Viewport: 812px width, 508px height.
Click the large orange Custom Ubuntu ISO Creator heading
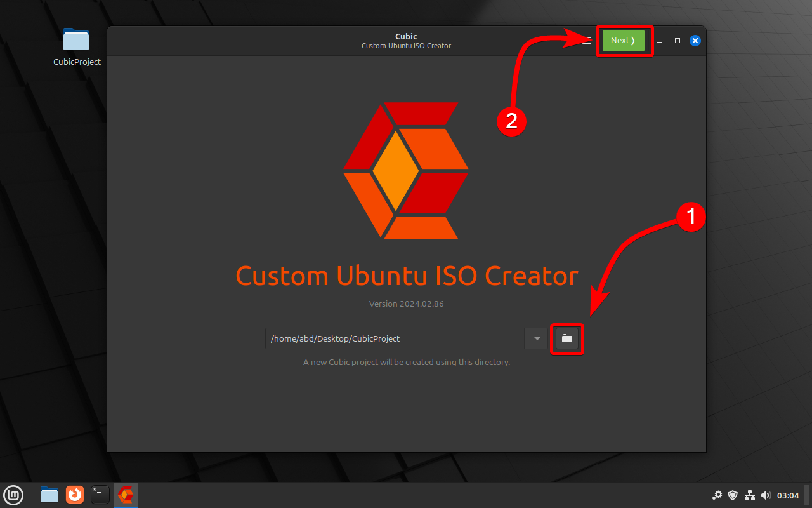coord(407,276)
